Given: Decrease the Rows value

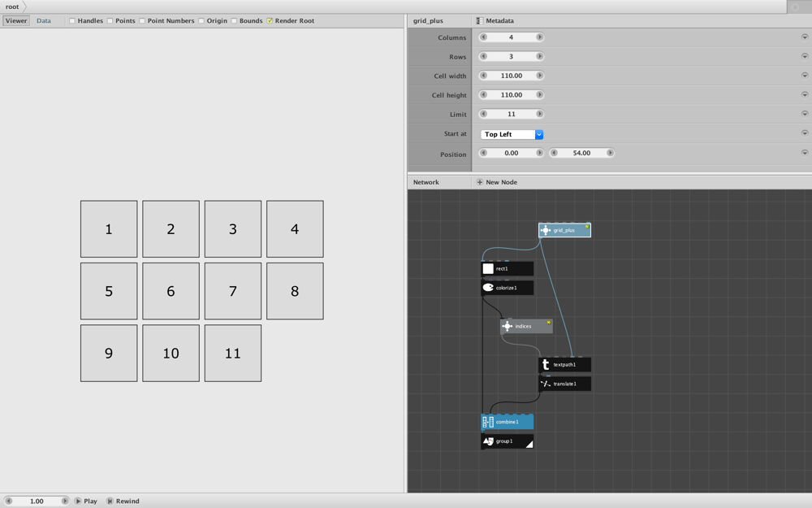Looking at the screenshot, I should coord(483,56).
